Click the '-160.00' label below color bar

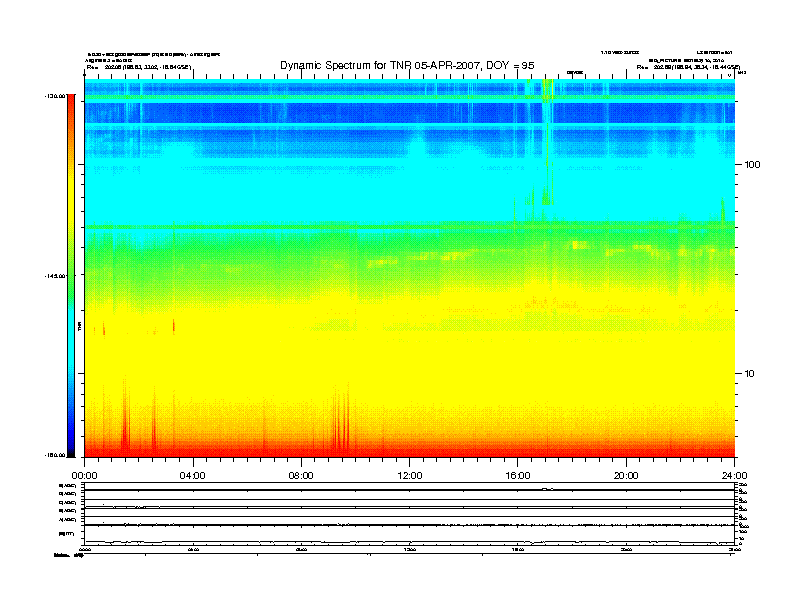(55, 455)
